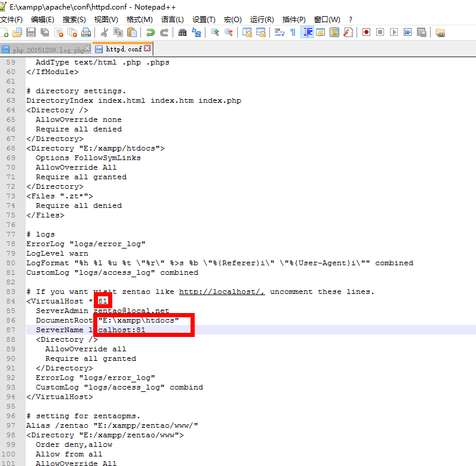
Task: Play back the recorded macro
Action: (x=394, y=32)
